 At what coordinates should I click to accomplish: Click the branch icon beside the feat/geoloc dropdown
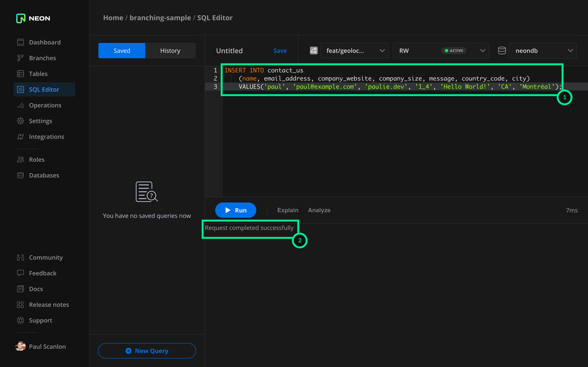coord(313,50)
